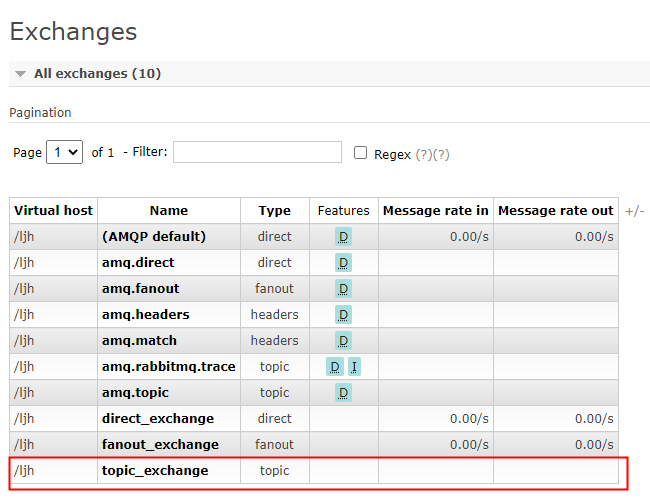The width and height of the screenshot is (650, 502).
Task: Click message rate in value for direct_exchange
Action: click(x=469, y=419)
